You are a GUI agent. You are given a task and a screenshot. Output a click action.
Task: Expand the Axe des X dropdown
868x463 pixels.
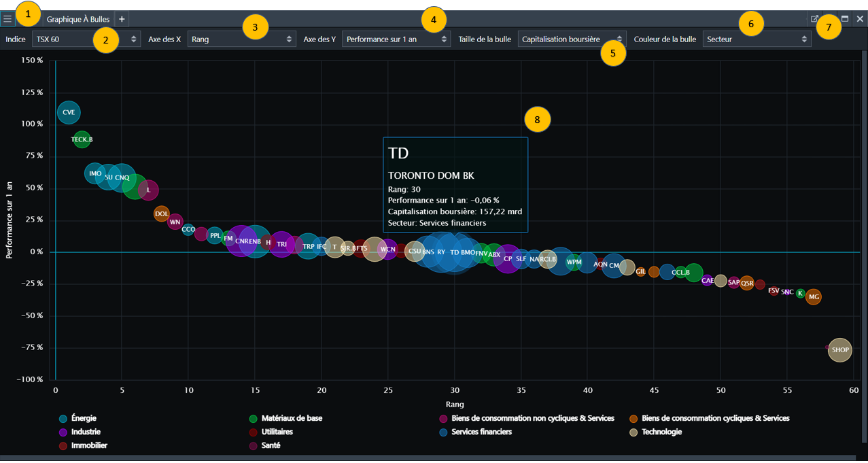pos(241,39)
